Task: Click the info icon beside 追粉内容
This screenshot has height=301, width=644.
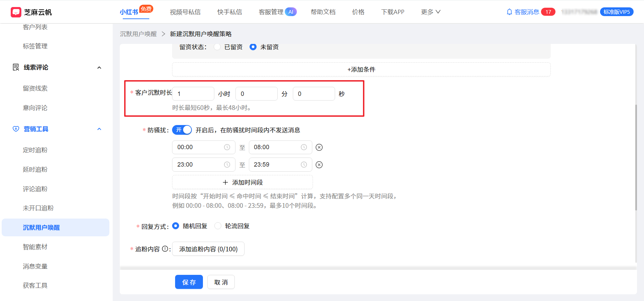Action: point(165,249)
